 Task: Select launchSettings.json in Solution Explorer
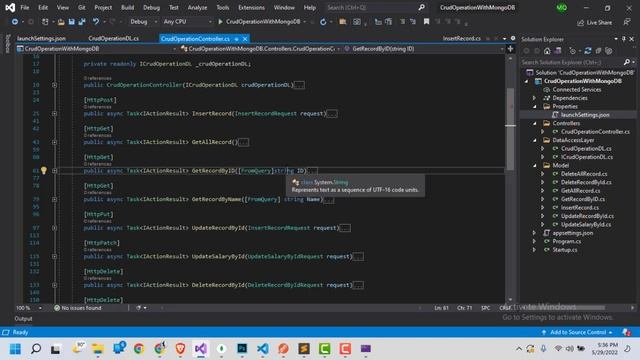point(585,115)
